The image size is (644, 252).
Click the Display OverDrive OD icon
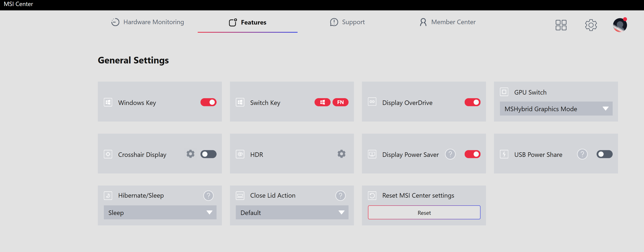tap(372, 102)
